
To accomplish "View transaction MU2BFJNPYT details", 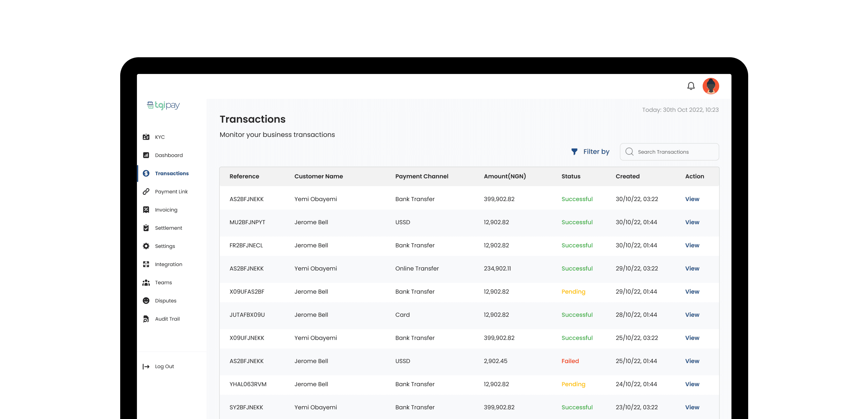I will tap(692, 222).
